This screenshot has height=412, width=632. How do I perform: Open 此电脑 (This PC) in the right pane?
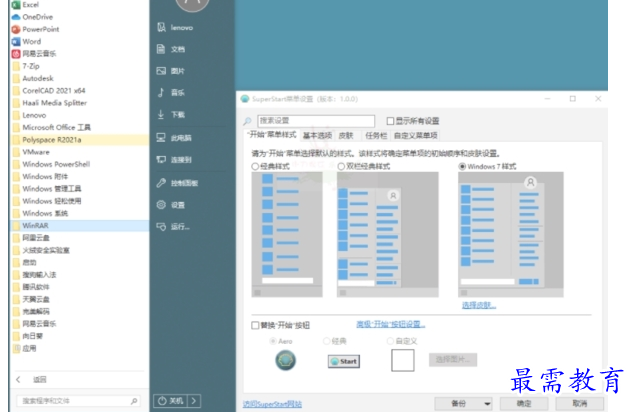tap(174, 138)
